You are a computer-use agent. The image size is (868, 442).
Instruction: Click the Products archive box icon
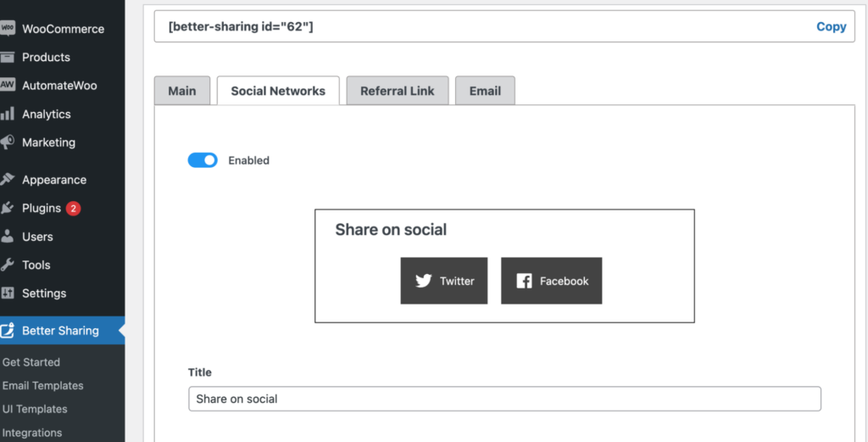(7, 57)
